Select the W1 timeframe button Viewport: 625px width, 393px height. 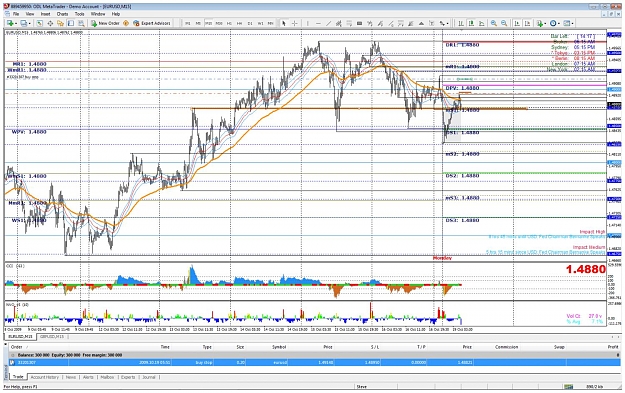[260, 23]
